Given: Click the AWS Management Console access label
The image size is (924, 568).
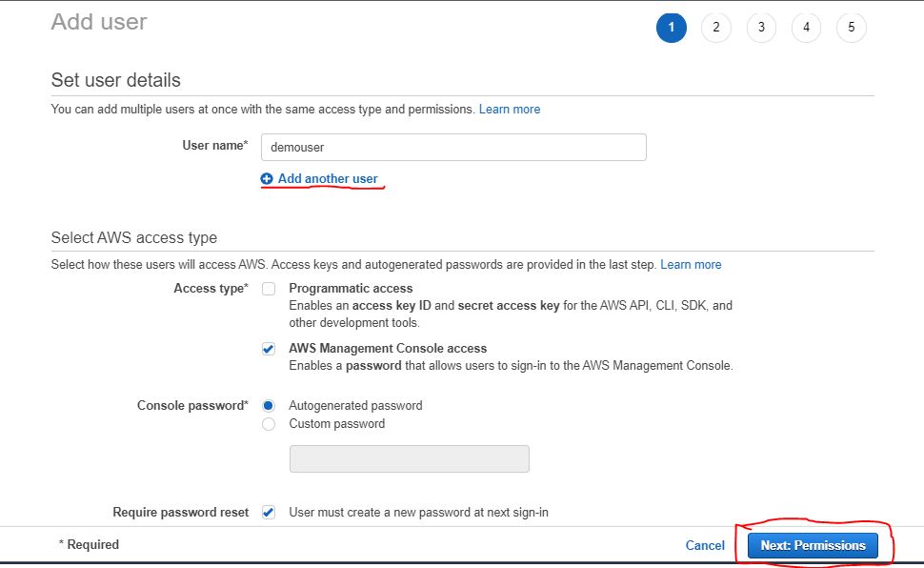Looking at the screenshot, I should click(x=388, y=349).
